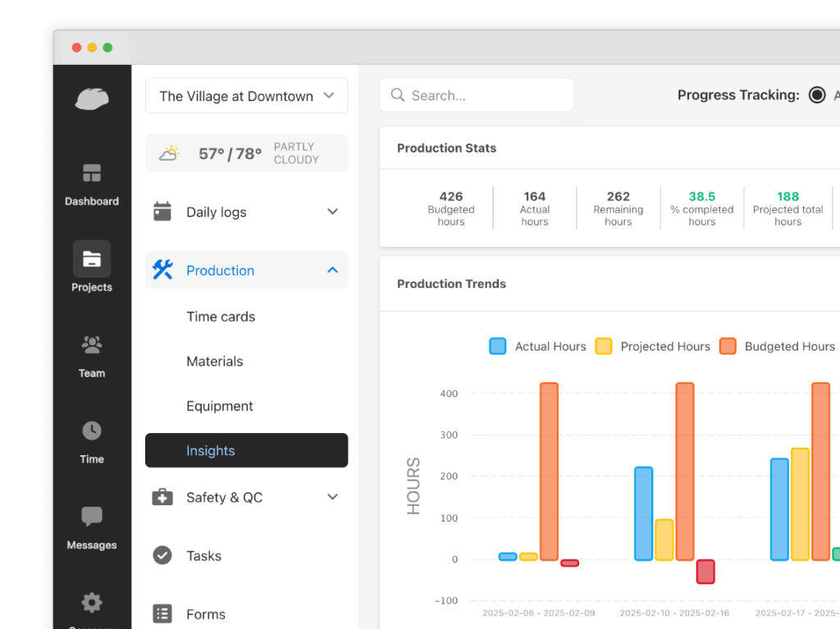Collapse the Production section chevron
Image resolution: width=840 pixels, height=629 pixels.
coord(332,270)
